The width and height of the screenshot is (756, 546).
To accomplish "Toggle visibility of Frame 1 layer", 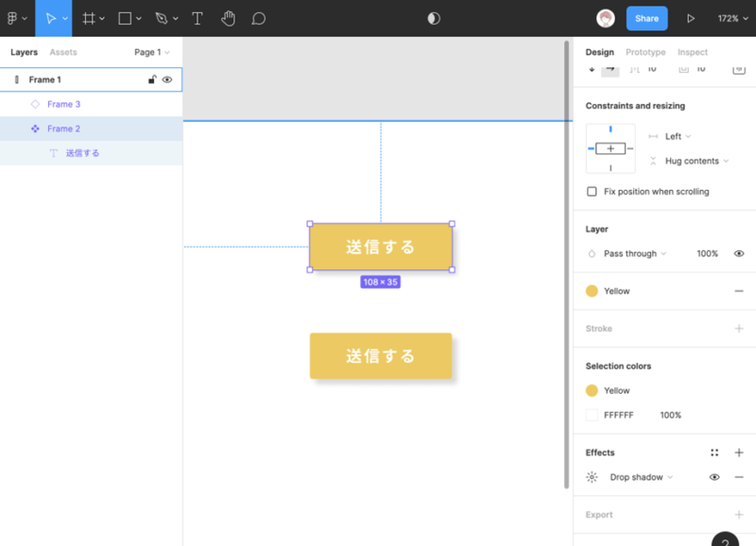I will point(167,80).
